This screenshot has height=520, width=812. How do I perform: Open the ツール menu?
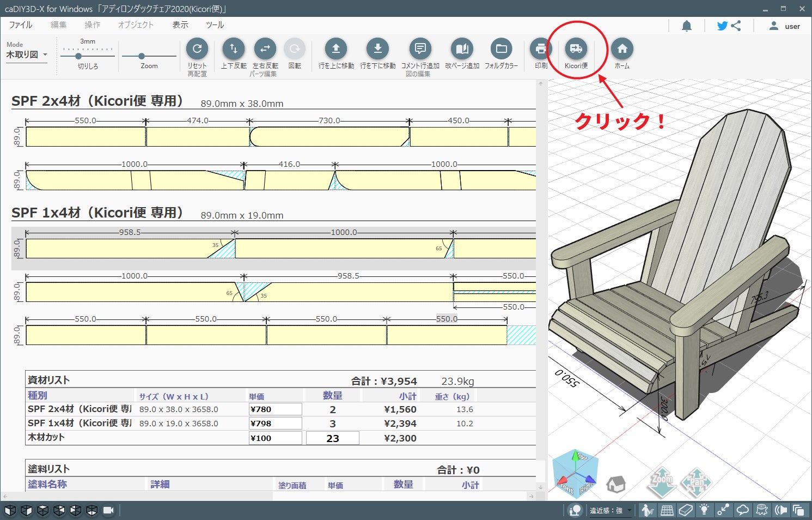pyautogui.click(x=215, y=25)
